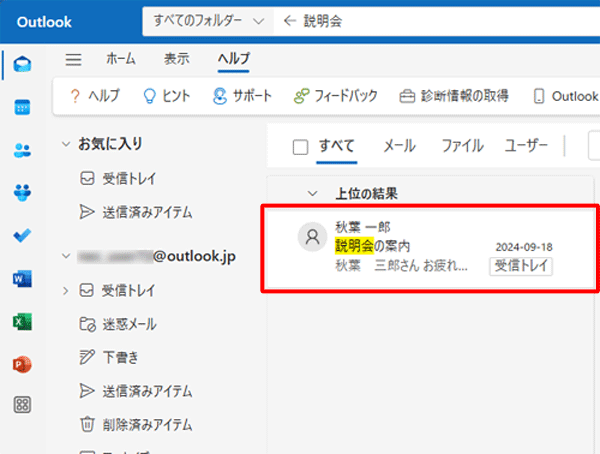Click the Outlook mobile phone button

pyautogui.click(x=566, y=96)
